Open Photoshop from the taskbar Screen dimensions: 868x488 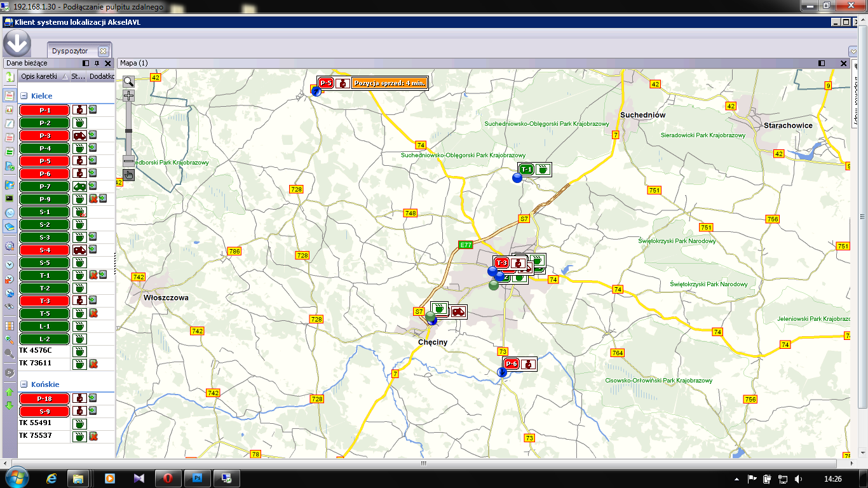[x=197, y=478]
